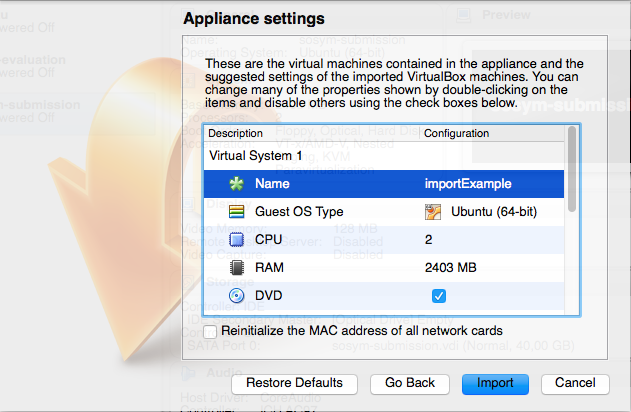Click the green Name row icon
631x412 pixels.
tap(236, 184)
